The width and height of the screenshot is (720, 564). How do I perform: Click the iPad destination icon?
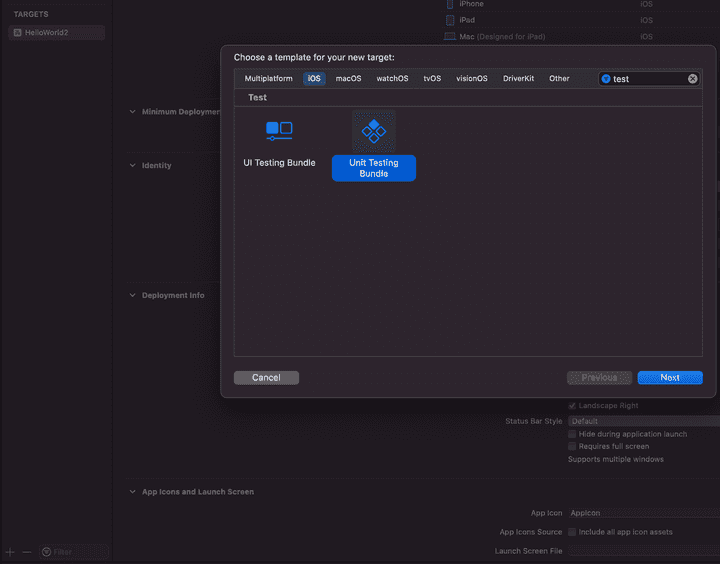coord(450,20)
